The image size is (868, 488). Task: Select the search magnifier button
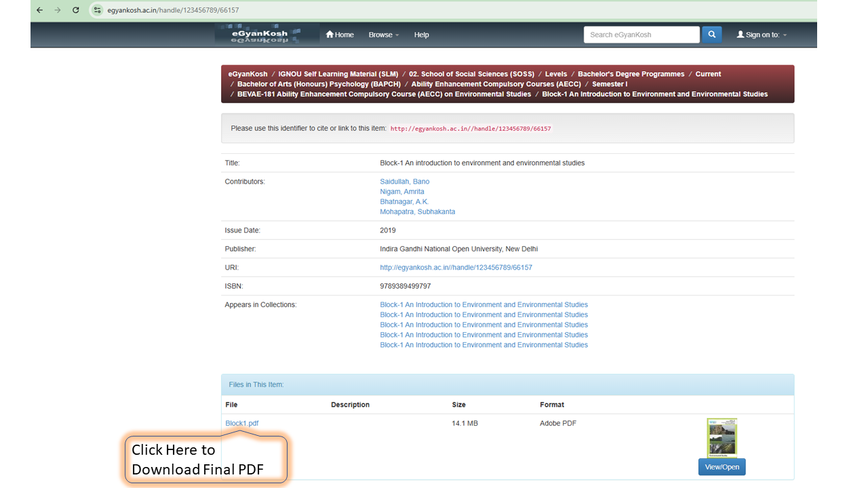point(711,34)
